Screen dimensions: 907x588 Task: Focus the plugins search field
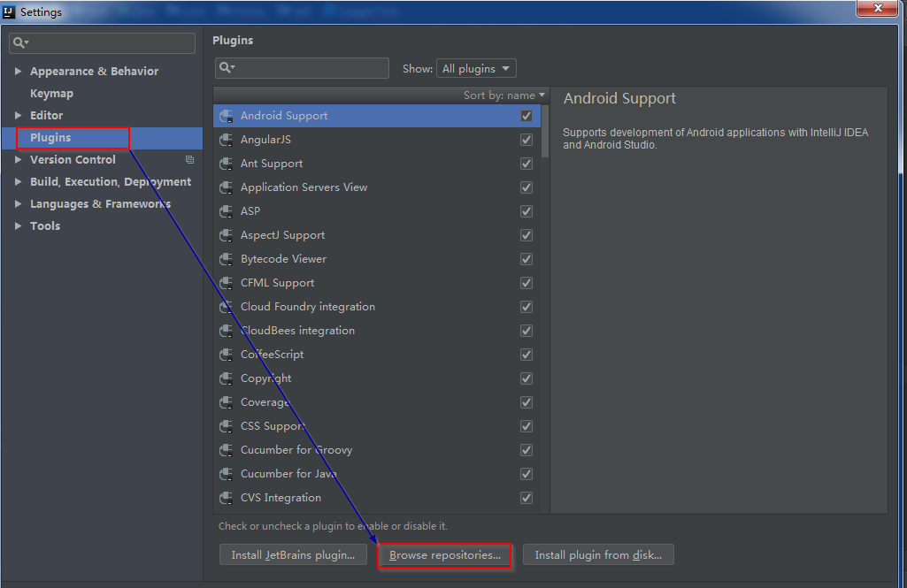302,68
